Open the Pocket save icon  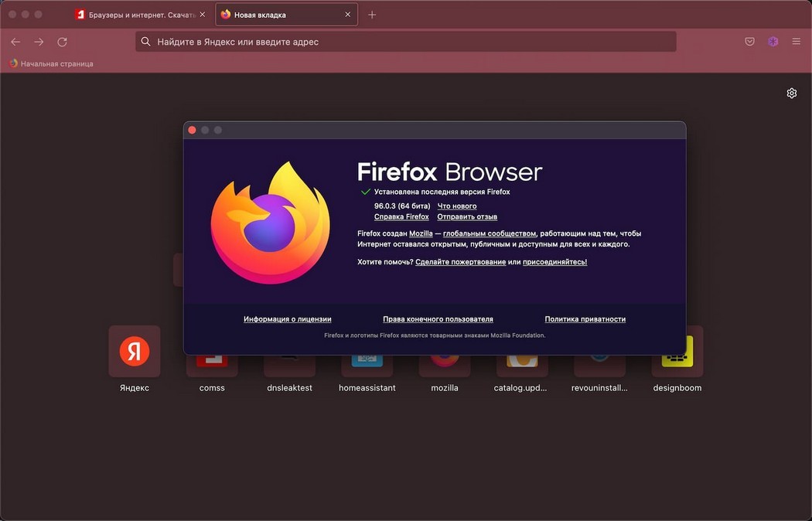point(749,42)
